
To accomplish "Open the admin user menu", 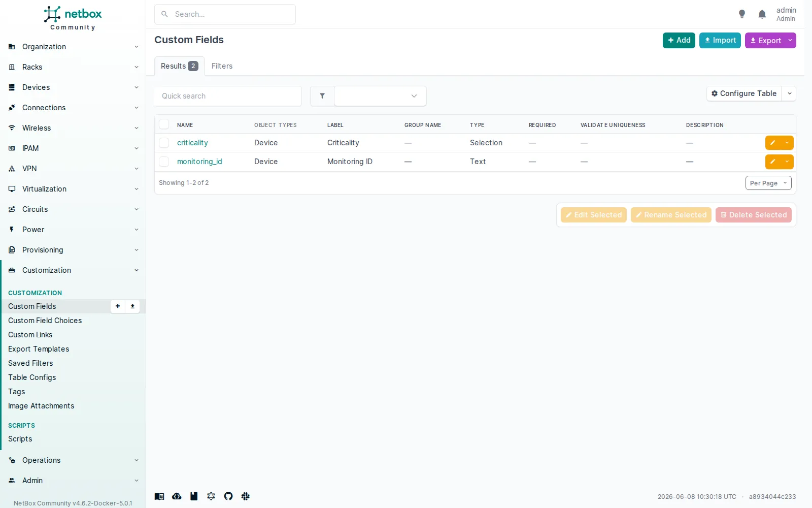I will pos(786,14).
